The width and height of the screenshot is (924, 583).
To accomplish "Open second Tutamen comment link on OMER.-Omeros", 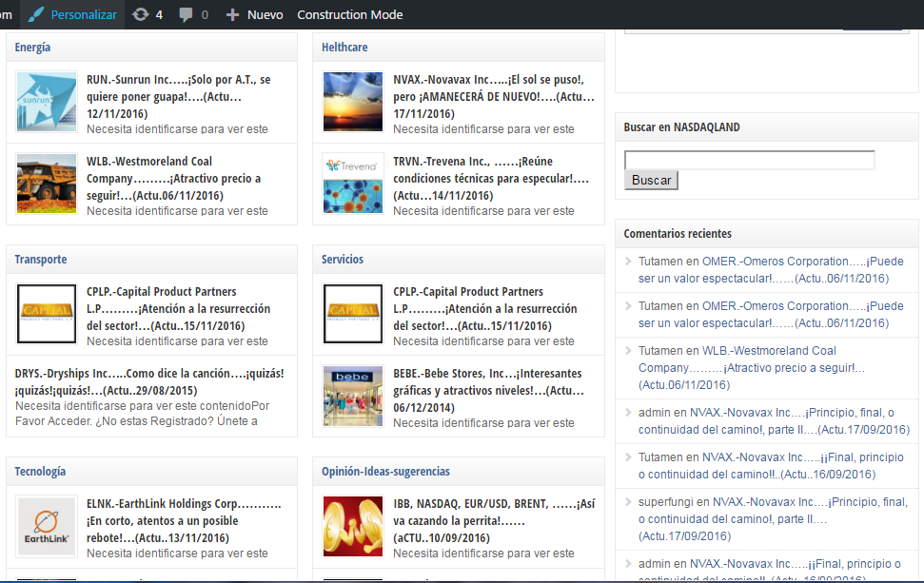I will (x=771, y=315).
